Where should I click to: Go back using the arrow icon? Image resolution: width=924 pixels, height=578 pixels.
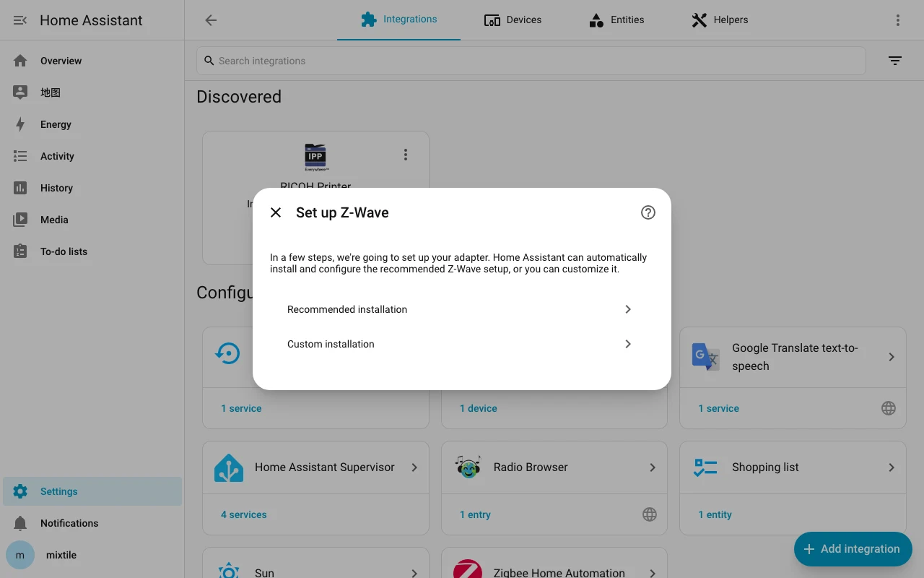pyautogui.click(x=211, y=20)
